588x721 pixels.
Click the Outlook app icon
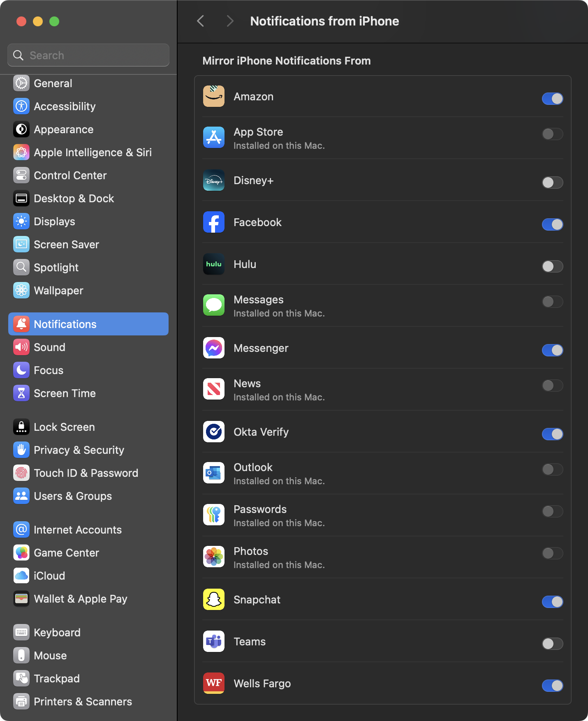[214, 473]
